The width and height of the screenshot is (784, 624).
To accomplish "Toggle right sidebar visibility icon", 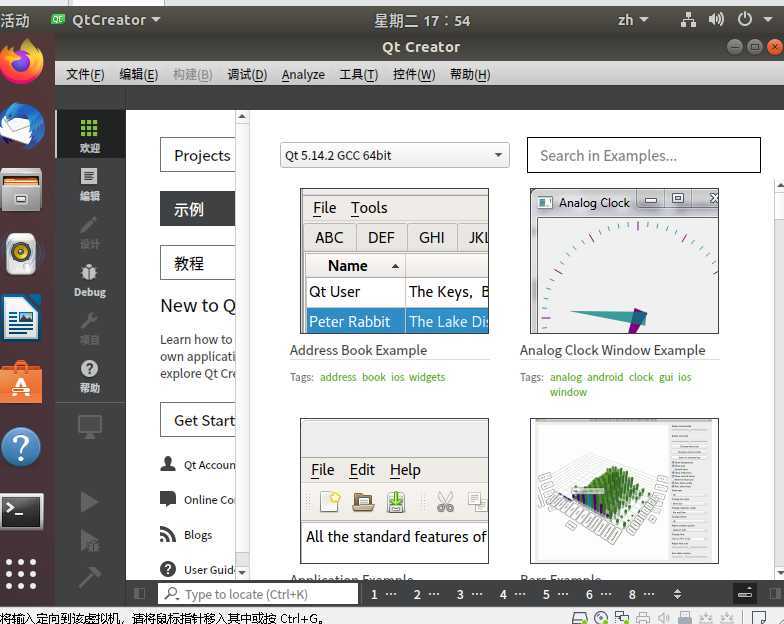I will 775,594.
